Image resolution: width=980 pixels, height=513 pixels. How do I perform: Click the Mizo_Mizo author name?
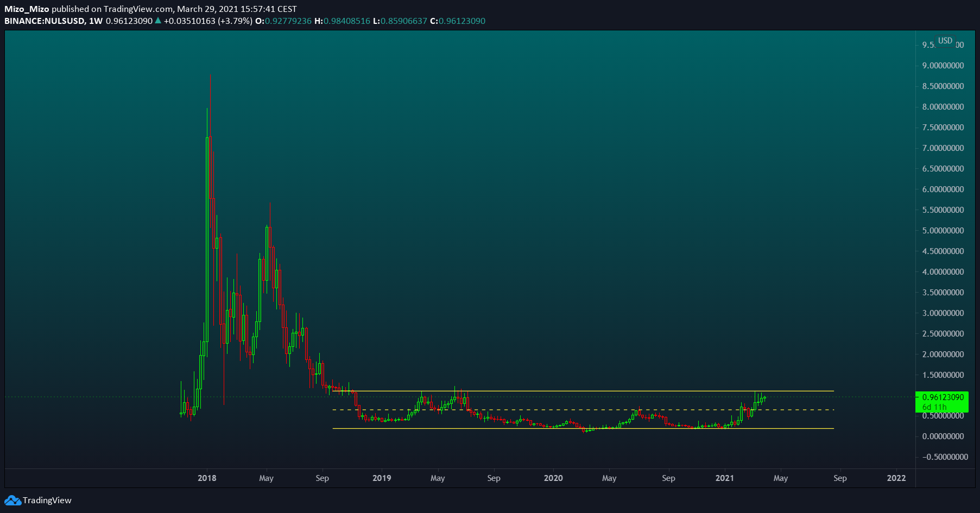27,9
